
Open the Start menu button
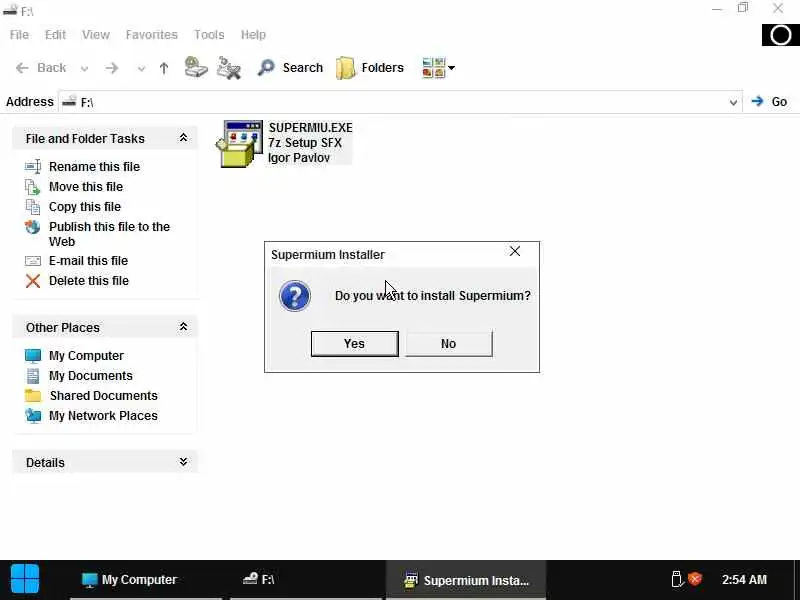[x=25, y=579]
